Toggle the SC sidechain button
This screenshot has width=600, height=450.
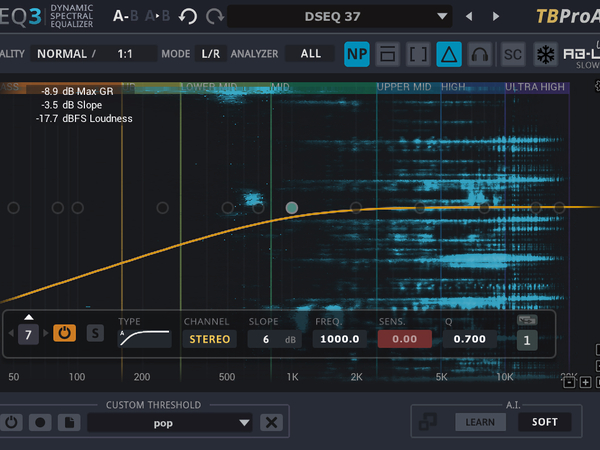(512, 54)
